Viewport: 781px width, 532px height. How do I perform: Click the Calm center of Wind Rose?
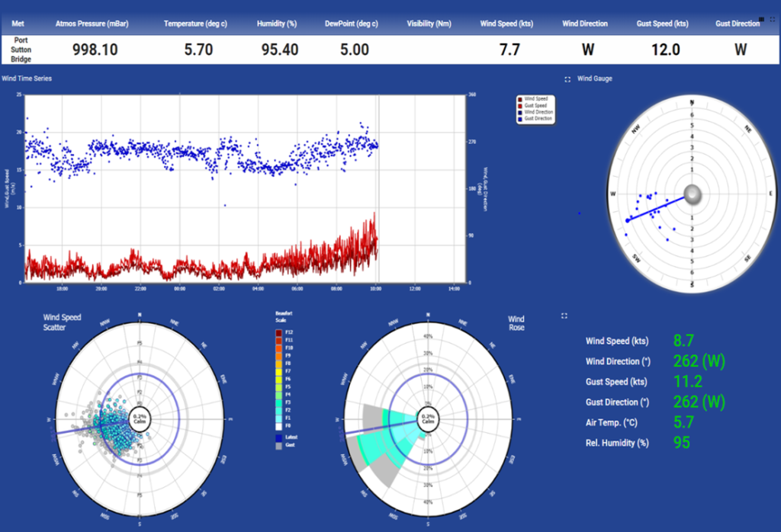pyautogui.click(x=429, y=418)
